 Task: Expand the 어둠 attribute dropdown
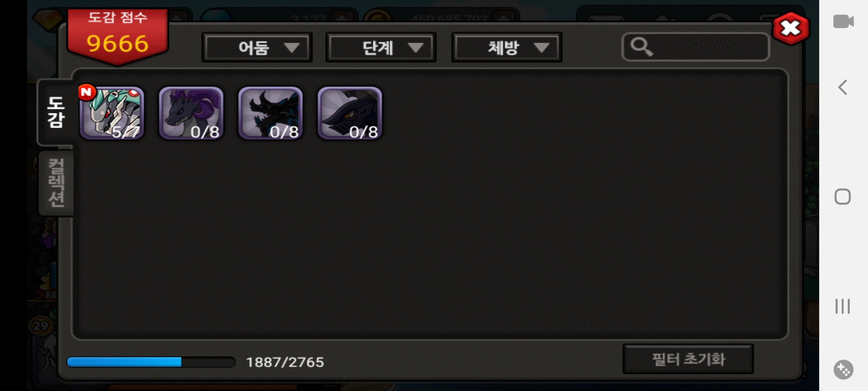pos(257,47)
